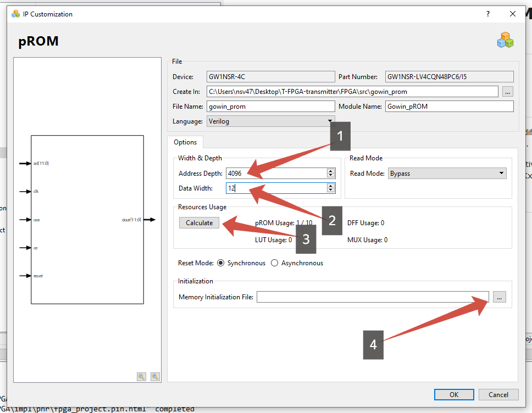Browse for memory initialization file

click(x=500, y=297)
